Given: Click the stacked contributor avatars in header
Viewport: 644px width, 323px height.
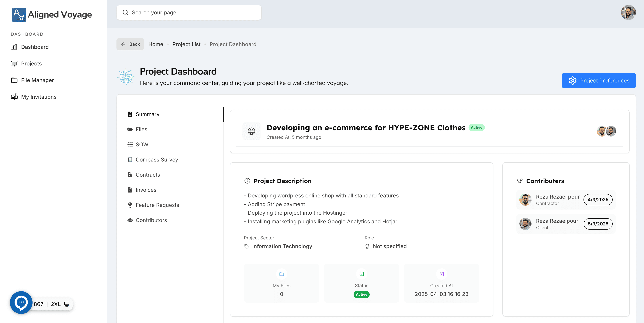Looking at the screenshot, I should click(x=607, y=131).
